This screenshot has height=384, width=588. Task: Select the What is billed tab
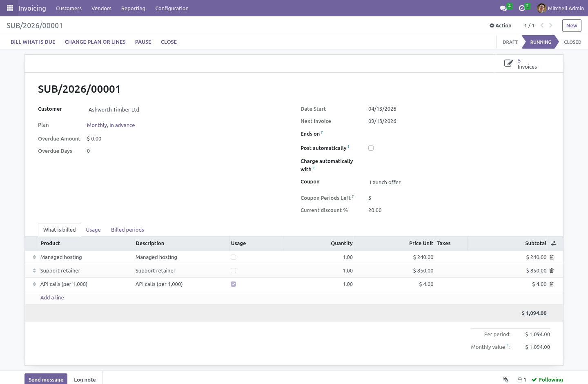point(60,230)
